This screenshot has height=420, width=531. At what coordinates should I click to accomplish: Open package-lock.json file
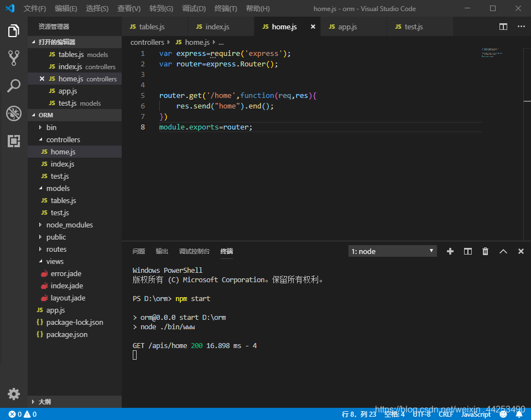pyautogui.click(x=75, y=323)
